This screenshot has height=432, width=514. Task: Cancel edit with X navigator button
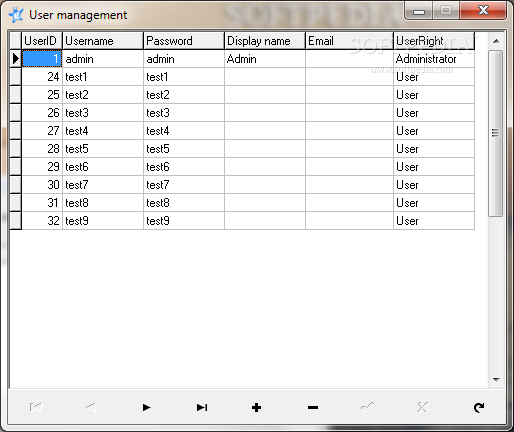click(422, 407)
